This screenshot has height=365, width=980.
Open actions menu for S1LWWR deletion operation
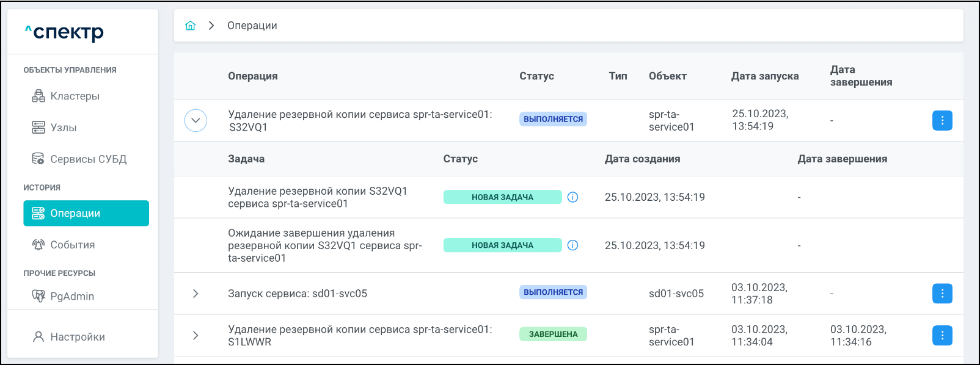(x=942, y=335)
